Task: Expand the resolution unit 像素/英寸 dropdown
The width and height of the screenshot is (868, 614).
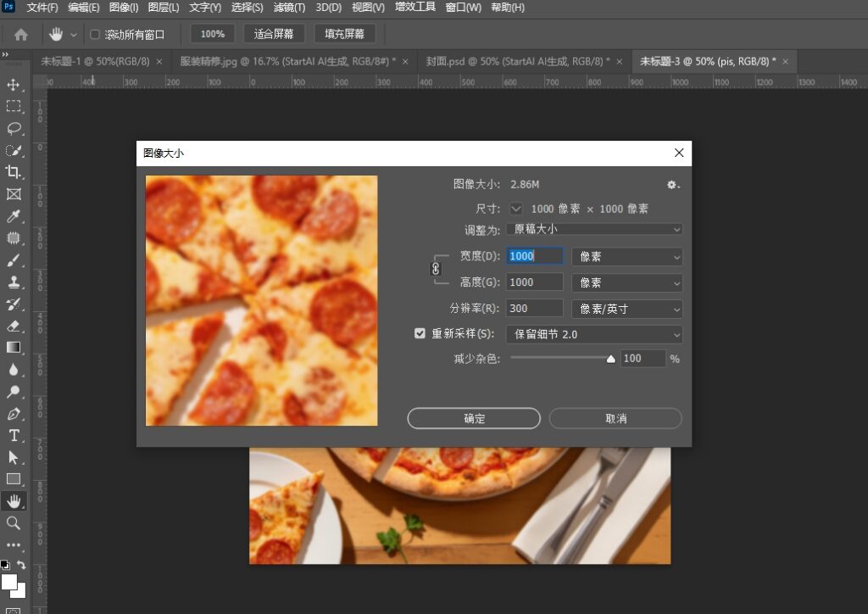Action: (x=626, y=309)
